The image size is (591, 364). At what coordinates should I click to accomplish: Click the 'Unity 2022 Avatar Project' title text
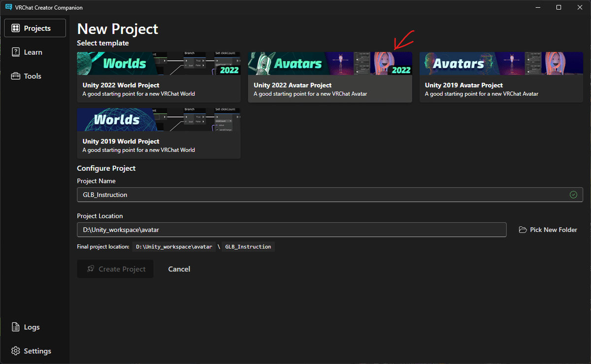(x=293, y=85)
